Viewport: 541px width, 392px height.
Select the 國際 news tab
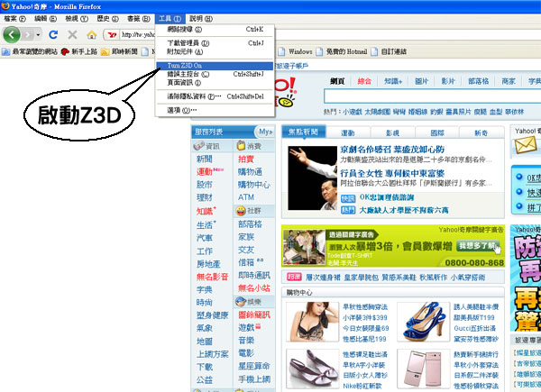(437, 132)
